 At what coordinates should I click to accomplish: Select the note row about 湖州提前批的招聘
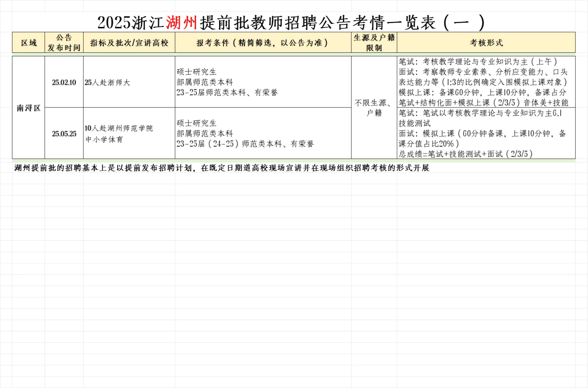[x=223, y=167]
